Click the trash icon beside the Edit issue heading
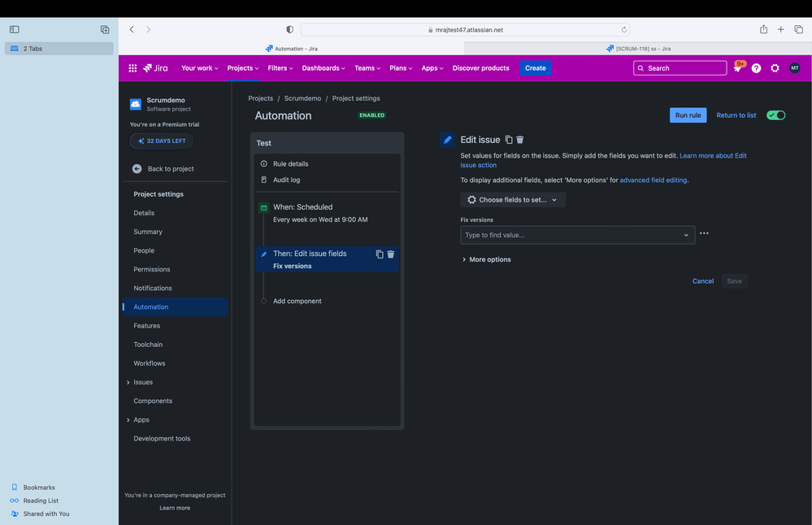The width and height of the screenshot is (812, 525). coord(520,139)
